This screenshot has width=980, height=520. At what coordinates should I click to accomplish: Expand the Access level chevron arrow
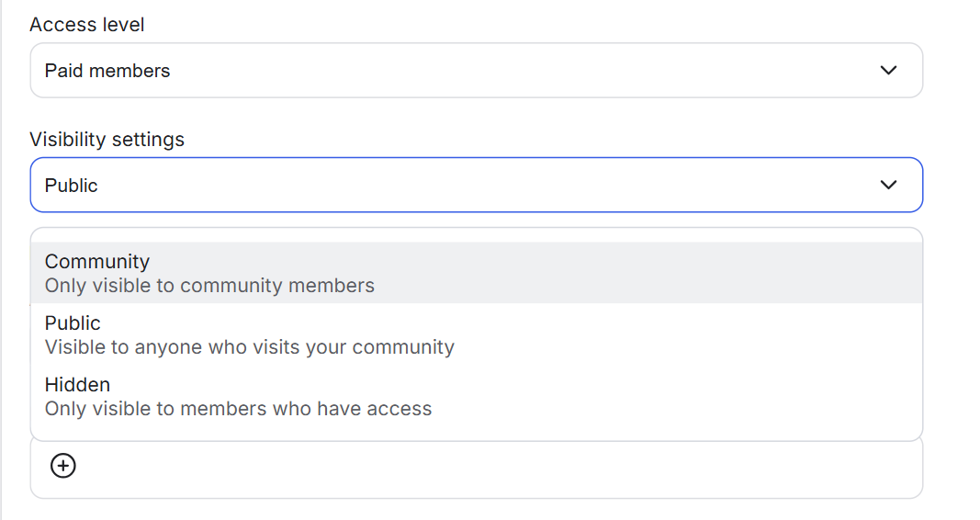coord(888,71)
